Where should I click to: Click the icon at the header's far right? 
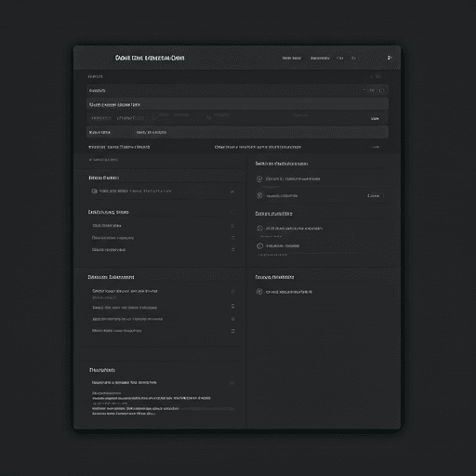pyautogui.click(x=390, y=58)
